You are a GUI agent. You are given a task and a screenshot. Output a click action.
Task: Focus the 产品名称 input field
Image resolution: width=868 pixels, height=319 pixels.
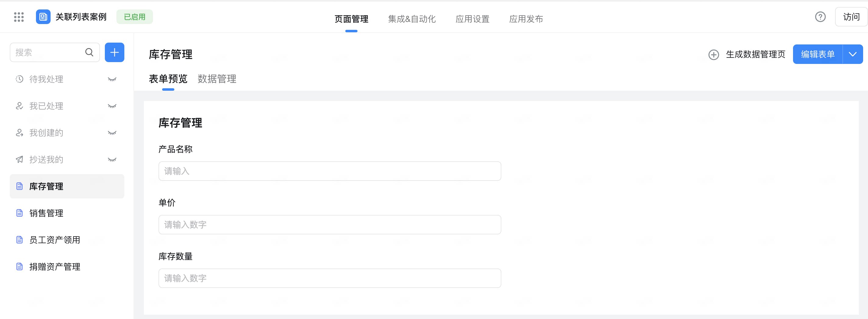(x=329, y=171)
